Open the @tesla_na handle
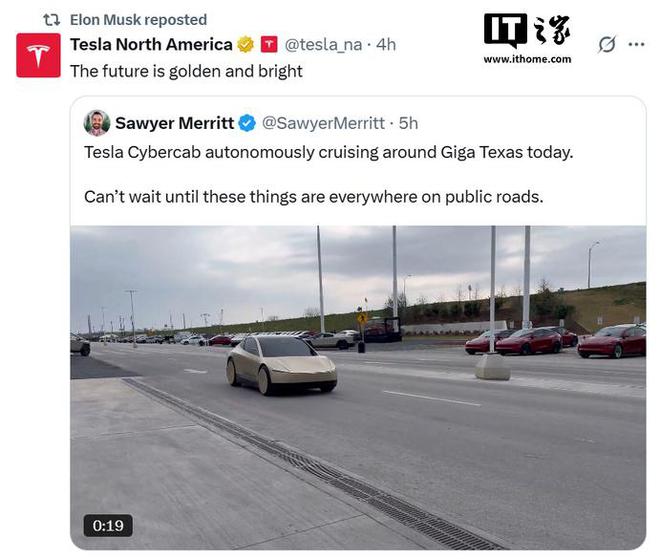Viewport: 660px width, 559px height. (x=327, y=45)
